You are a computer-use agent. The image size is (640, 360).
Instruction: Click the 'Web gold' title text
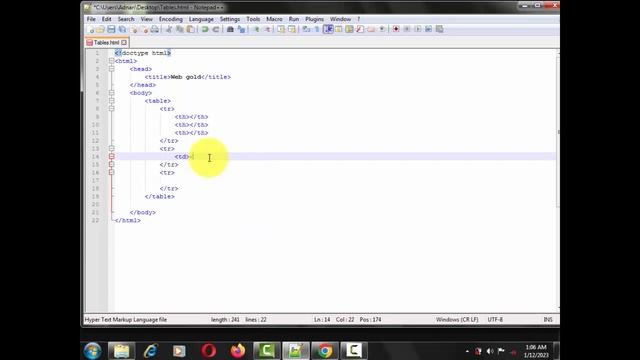(x=186, y=77)
